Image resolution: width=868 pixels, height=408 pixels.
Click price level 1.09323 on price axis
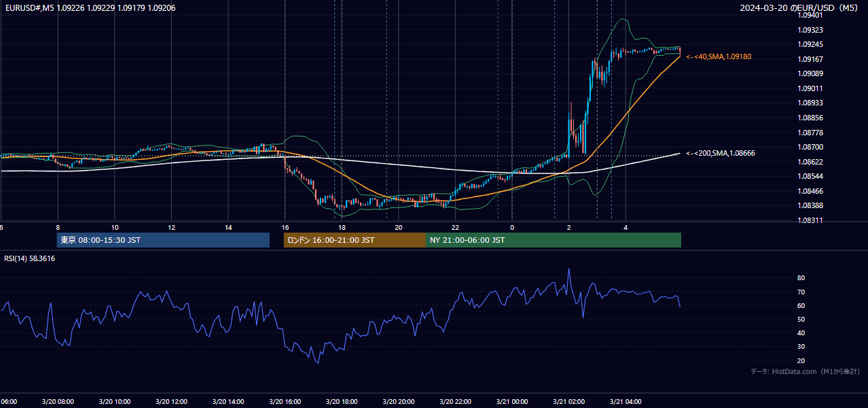point(810,30)
